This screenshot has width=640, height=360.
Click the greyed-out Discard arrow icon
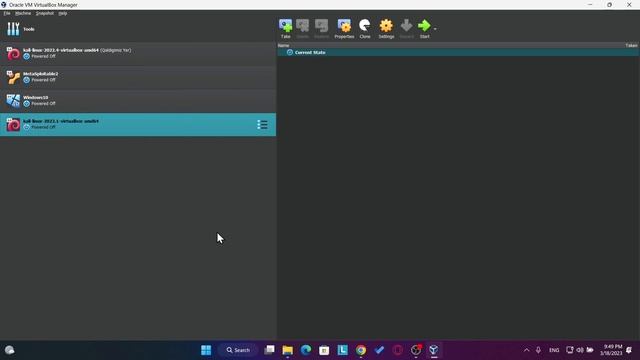click(x=406, y=29)
